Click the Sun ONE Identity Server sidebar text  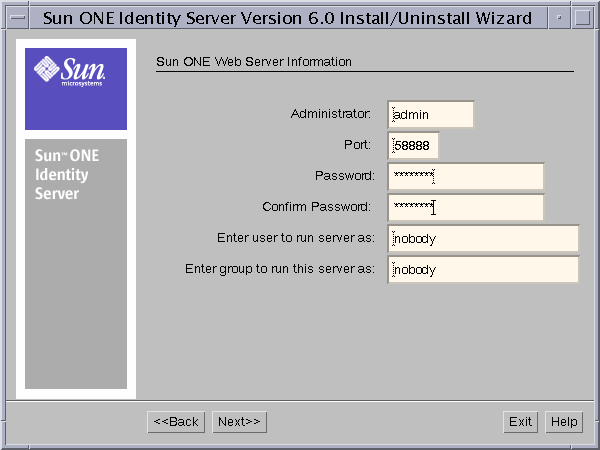click(67, 174)
